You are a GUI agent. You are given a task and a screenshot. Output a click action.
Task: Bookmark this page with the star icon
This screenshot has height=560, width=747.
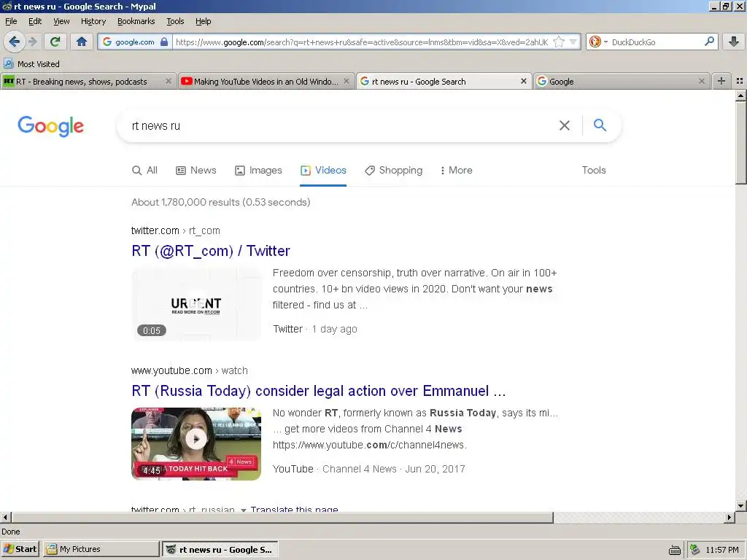pyautogui.click(x=559, y=42)
